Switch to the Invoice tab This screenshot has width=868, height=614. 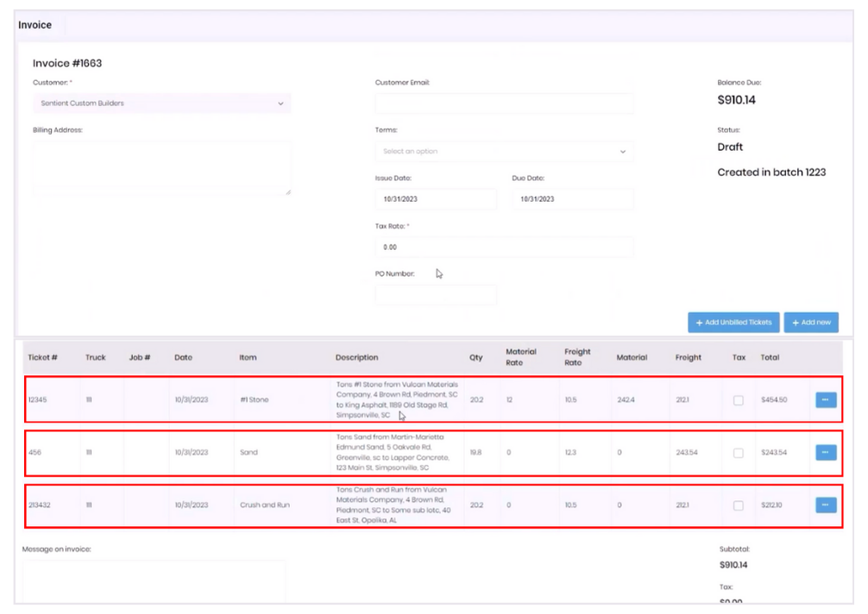(35, 26)
